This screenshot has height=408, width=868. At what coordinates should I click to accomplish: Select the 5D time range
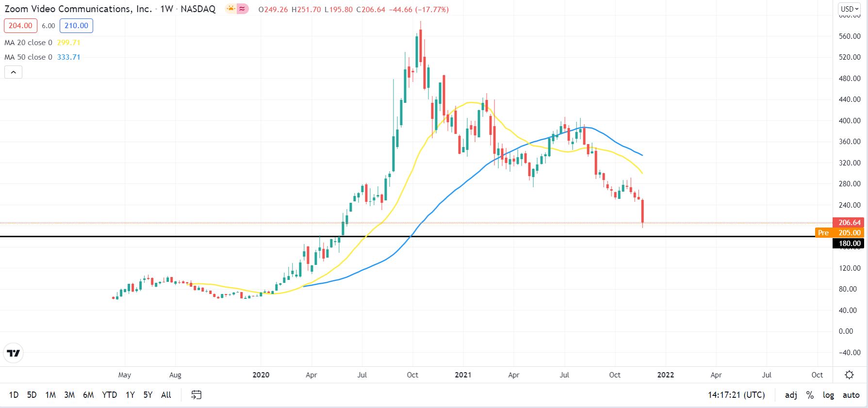[x=32, y=395]
